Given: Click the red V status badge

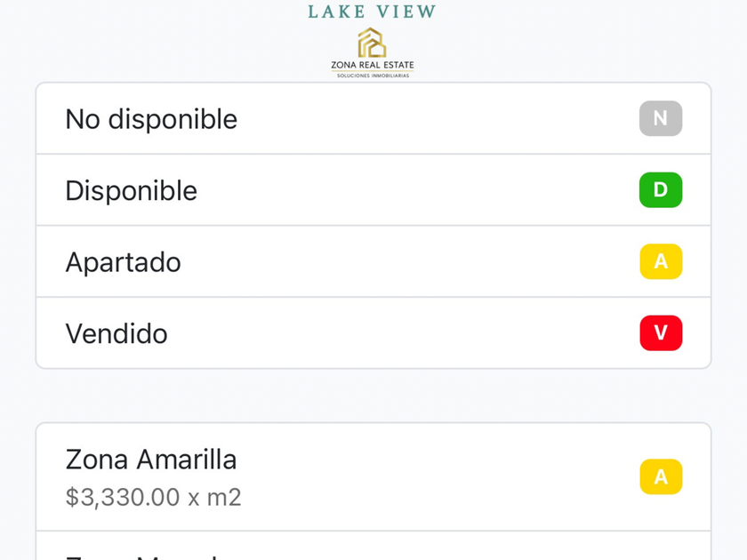Looking at the screenshot, I should (x=660, y=333).
